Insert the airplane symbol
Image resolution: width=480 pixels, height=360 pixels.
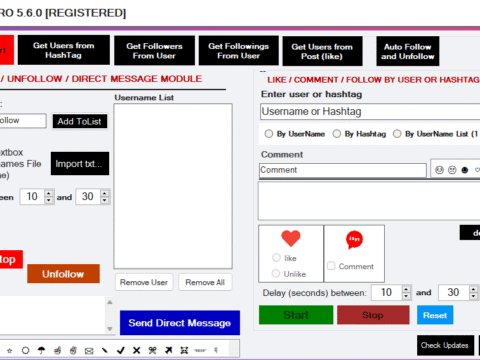[x=169, y=350]
